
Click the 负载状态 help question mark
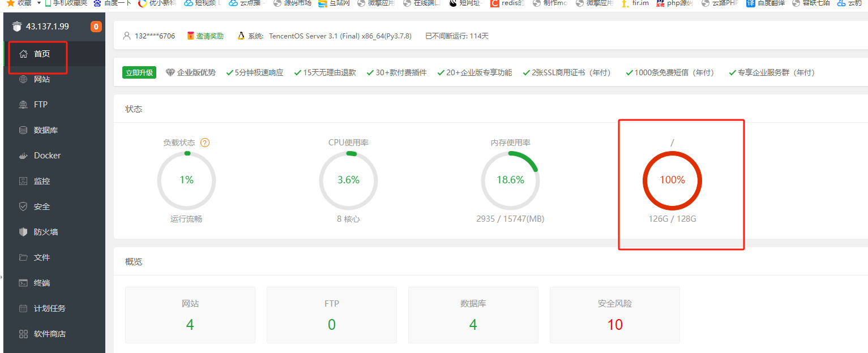click(205, 143)
